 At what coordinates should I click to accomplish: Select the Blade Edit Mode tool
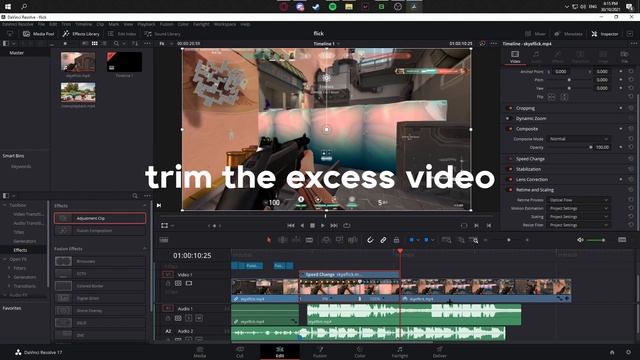pos(309,240)
